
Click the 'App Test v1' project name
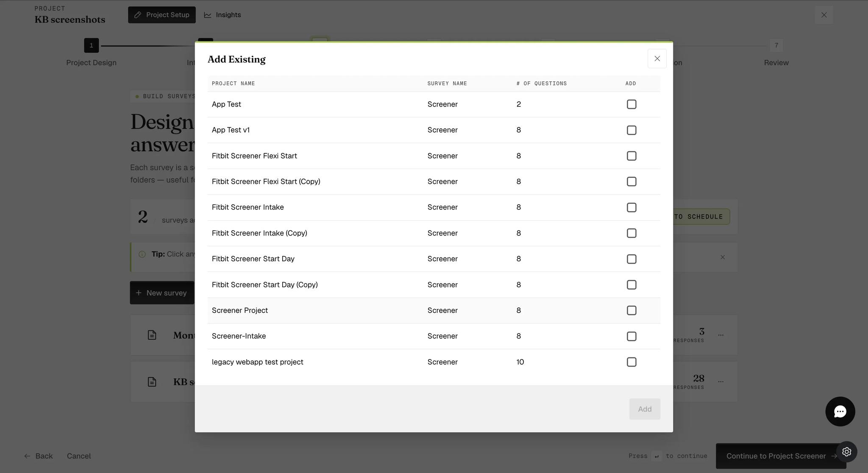pos(231,130)
